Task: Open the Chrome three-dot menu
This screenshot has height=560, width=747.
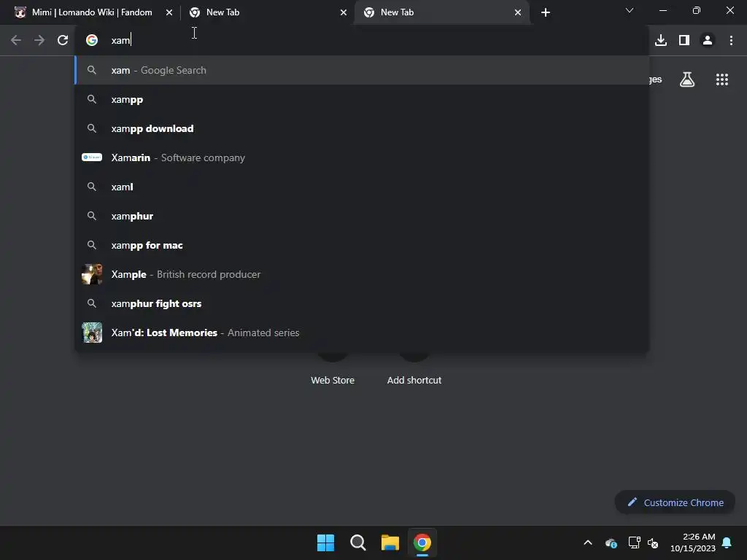Action: [731, 41]
